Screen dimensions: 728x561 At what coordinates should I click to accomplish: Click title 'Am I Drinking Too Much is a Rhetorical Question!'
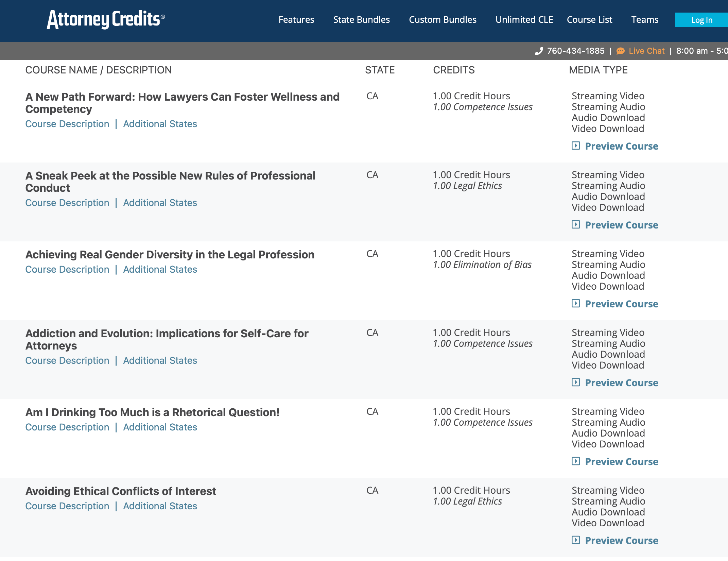[x=152, y=412]
